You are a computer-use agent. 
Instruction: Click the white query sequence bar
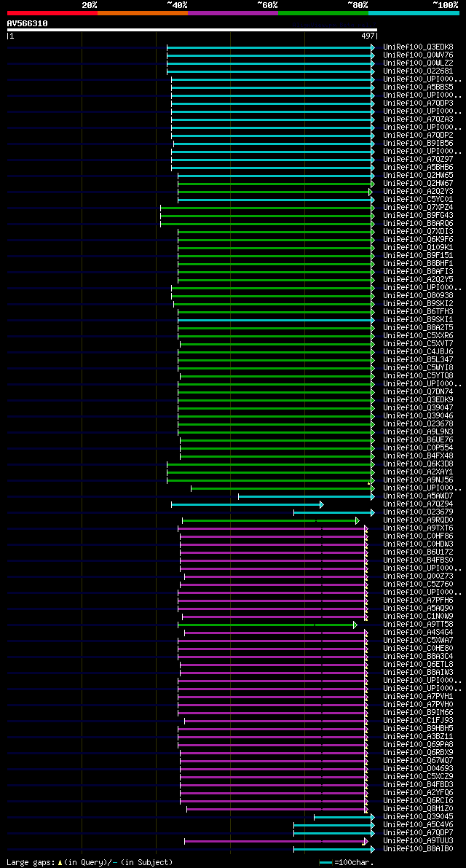(191, 30)
